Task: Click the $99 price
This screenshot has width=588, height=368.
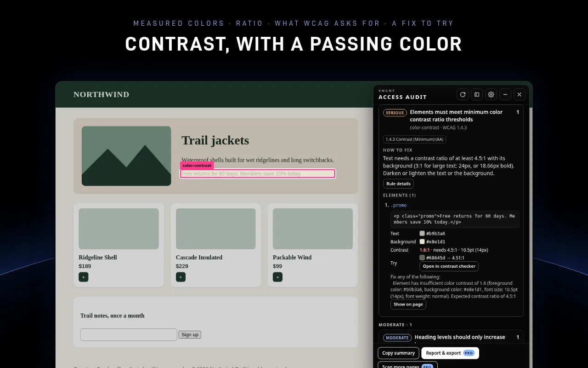Action: pyautogui.click(x=277, y=266)
